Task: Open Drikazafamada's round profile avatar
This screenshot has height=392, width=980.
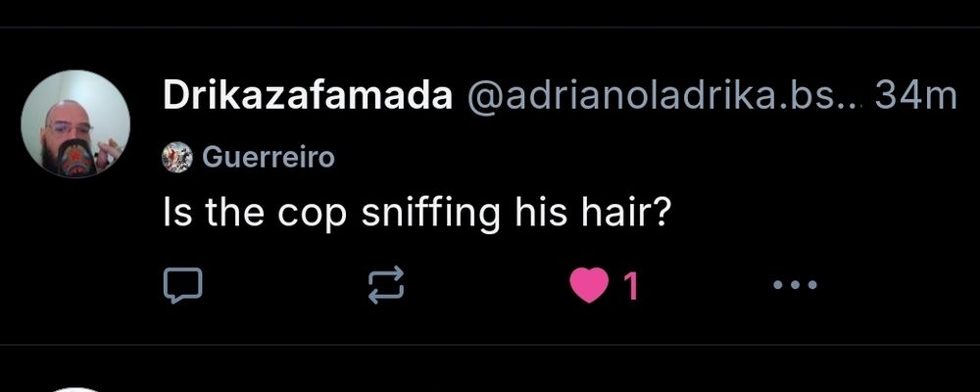Action: (75, 123)
